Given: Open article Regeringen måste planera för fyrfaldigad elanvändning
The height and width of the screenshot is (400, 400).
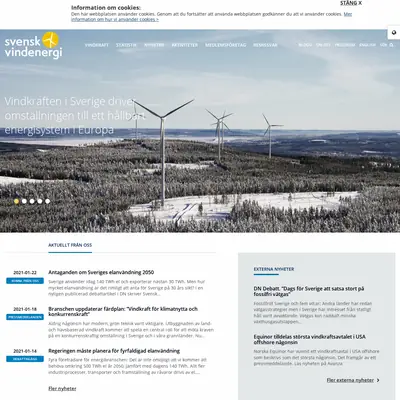Looking at the screenshot, I should 114,351.
